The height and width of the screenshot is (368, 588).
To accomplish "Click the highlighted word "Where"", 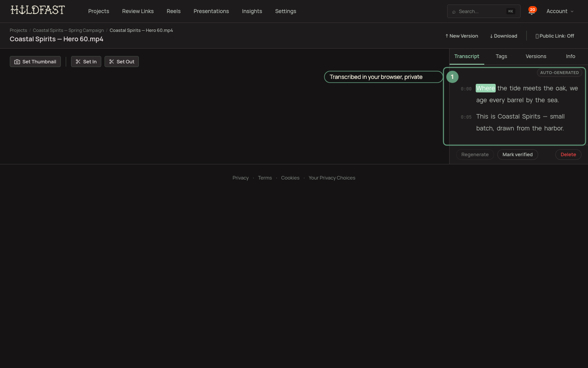I will [486, 88].
